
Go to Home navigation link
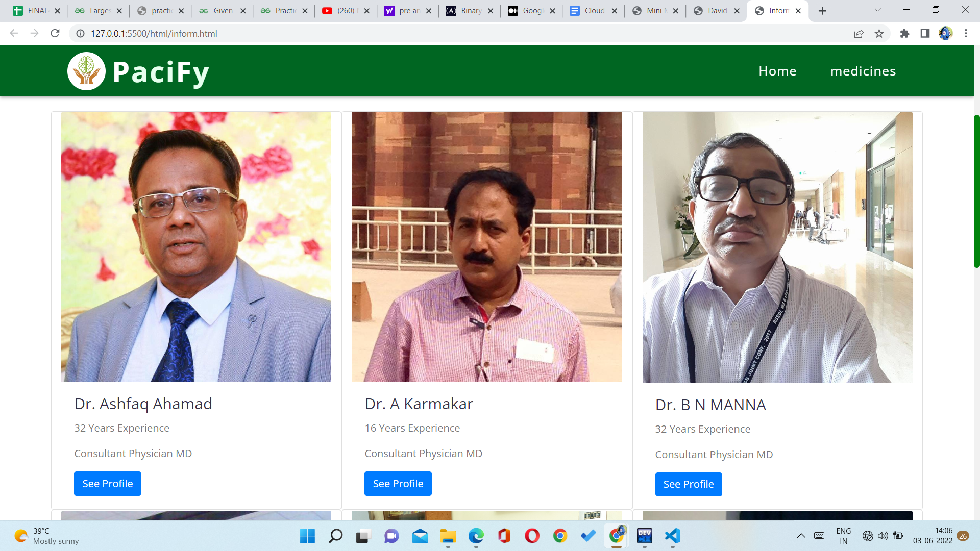777,71
